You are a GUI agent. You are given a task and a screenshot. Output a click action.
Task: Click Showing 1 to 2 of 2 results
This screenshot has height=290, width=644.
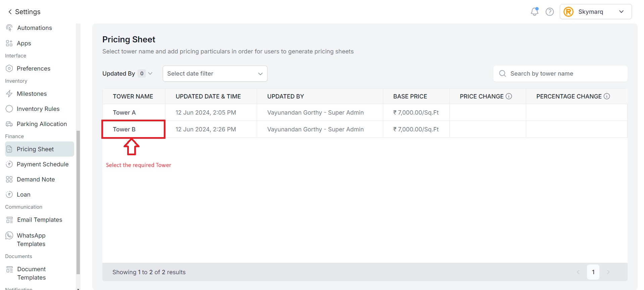pos(149,272)
